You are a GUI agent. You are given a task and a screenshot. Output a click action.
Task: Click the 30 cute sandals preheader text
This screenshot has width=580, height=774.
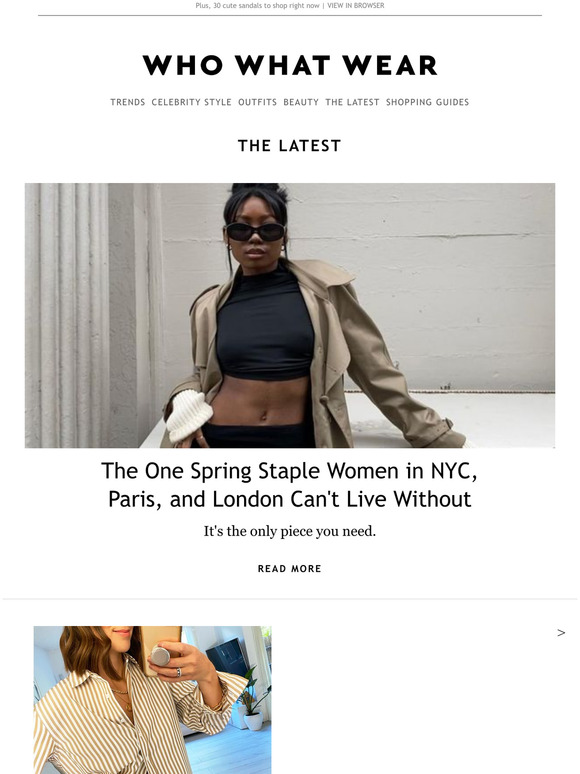tap(257, 5)
